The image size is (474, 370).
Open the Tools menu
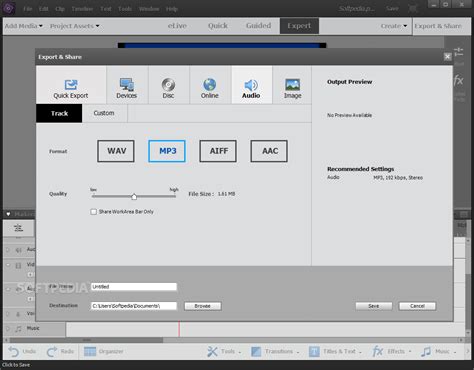point(125,9)
